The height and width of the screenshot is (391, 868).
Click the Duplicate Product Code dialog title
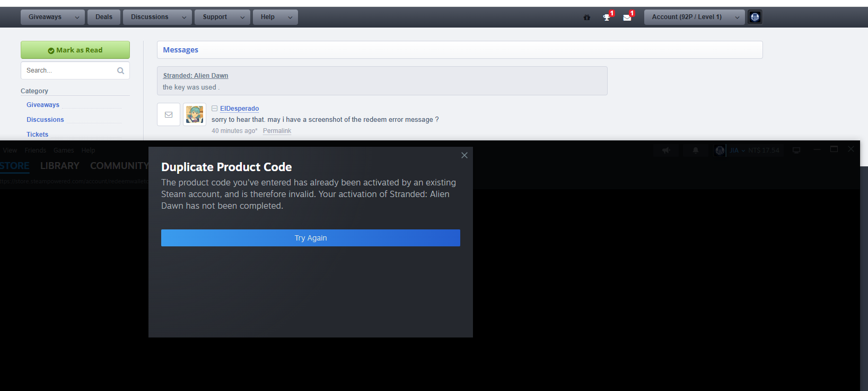point(226,167)
